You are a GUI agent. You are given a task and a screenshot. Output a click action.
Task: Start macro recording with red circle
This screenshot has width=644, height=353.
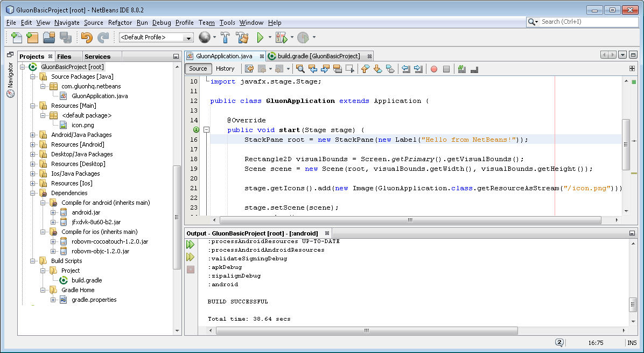[x=433, y=69]
